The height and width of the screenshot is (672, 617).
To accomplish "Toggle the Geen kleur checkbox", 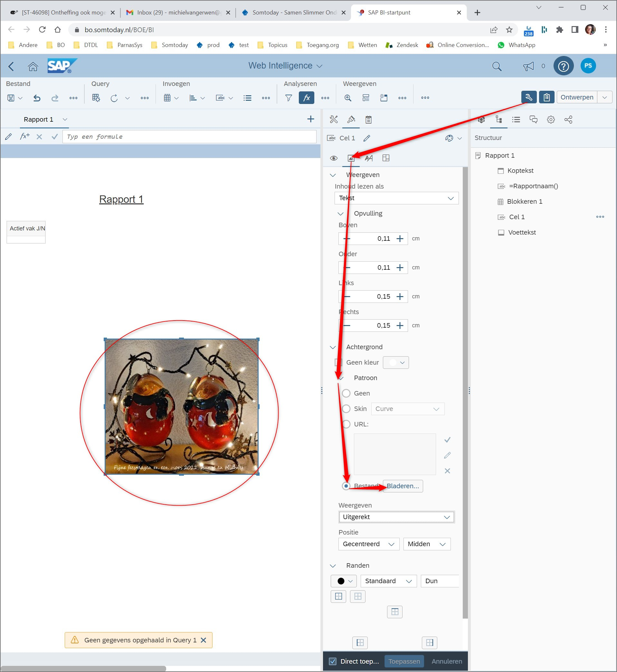I will coord(338,362).
